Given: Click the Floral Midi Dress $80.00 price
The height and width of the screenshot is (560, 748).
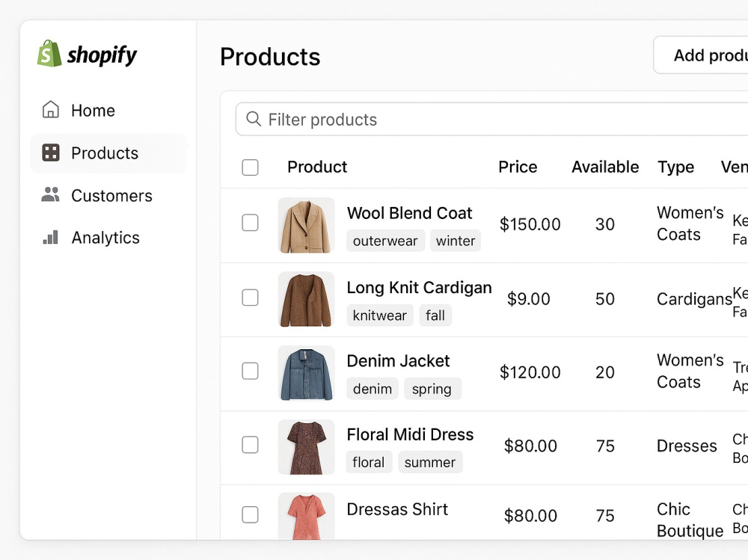Looking at the screenshot, I should pyautogui.click(x=530, y=446).
